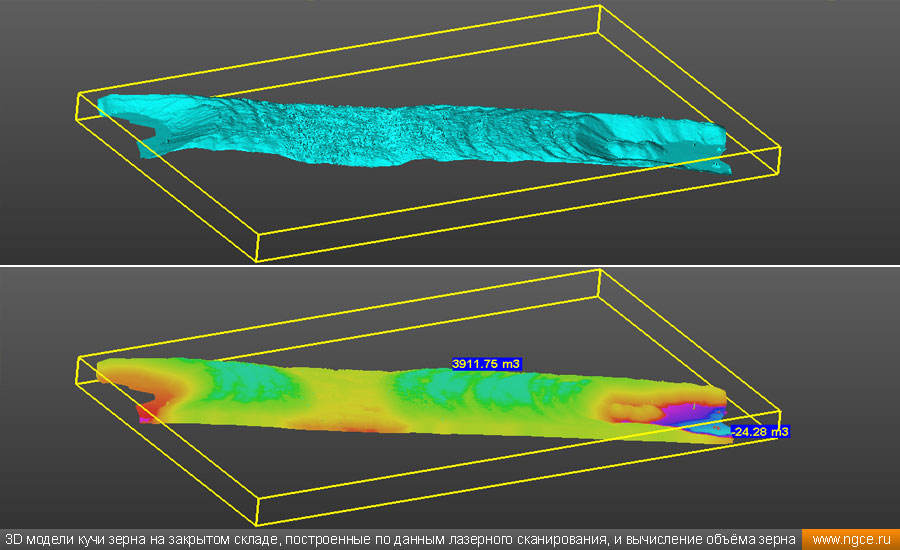900x550 pixels.
Task: Open the www.ngce.ru link
Action: pos(851,540)
